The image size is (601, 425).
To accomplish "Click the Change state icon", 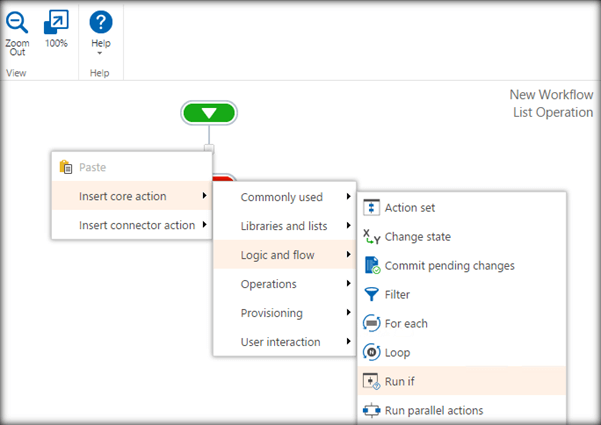I will [x=371, y=237].
